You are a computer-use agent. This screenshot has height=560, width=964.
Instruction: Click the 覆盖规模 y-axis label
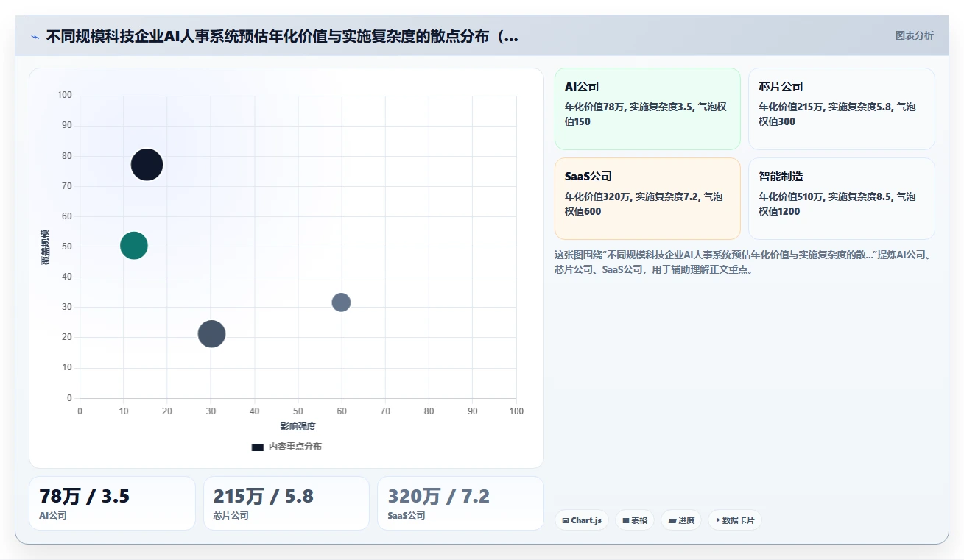pos(46,247)
